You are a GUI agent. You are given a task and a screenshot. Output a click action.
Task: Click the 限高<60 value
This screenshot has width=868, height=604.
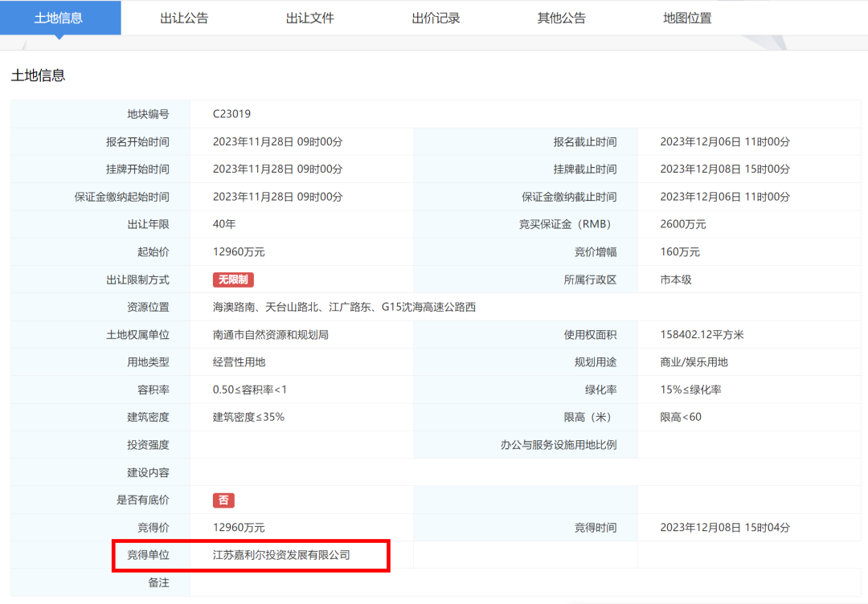(681, 418)
